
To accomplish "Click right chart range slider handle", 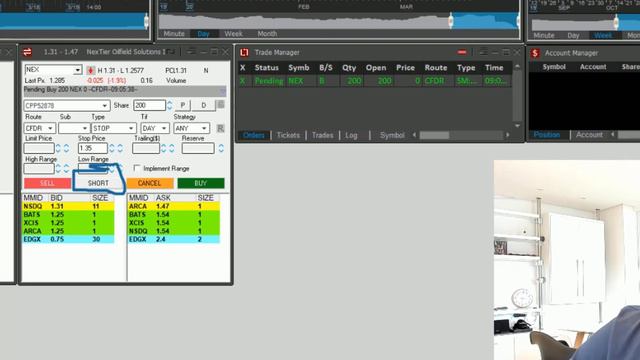I will (x=616, y=22).
